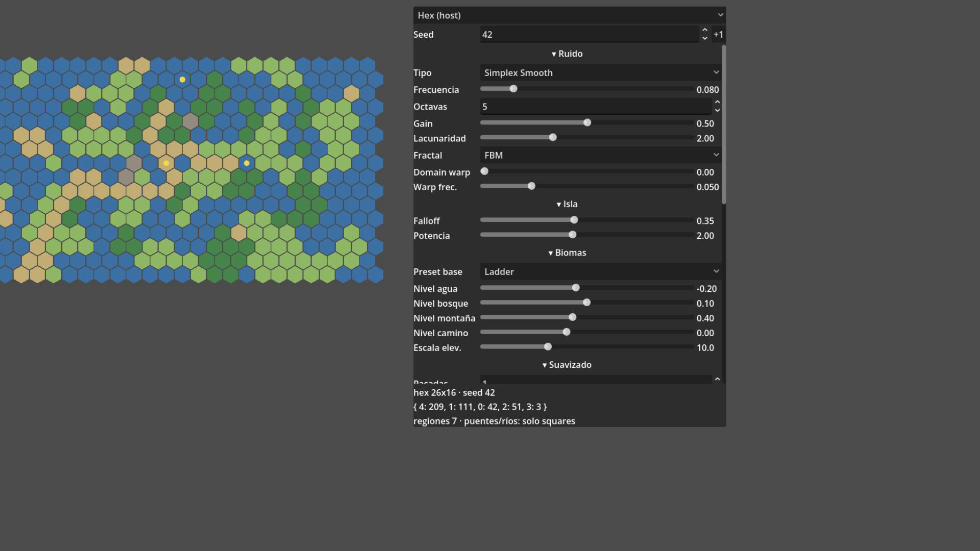Click the Lacunaridad slider handle
The height and width of the screenshot is (551, 980).
[x=553, y=137]
